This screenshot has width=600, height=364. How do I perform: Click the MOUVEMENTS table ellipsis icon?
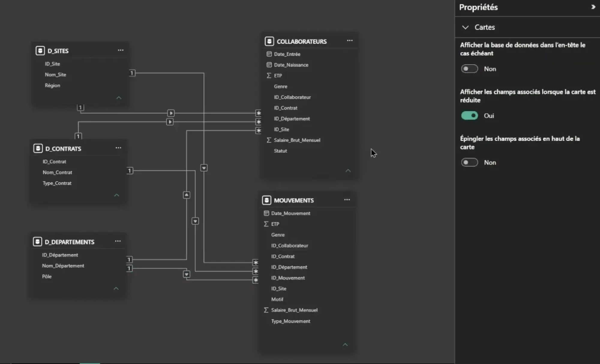347,200
